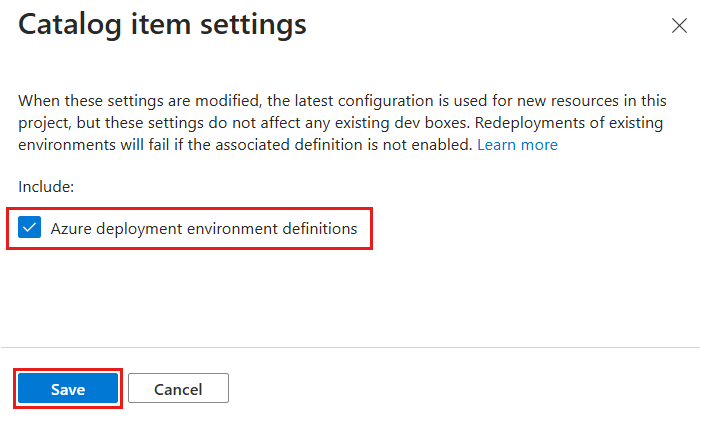The width and height of the screenshot is (701, 441).
Task: Disable environment definitions in the Include section
Action: (x=30, y=228)
